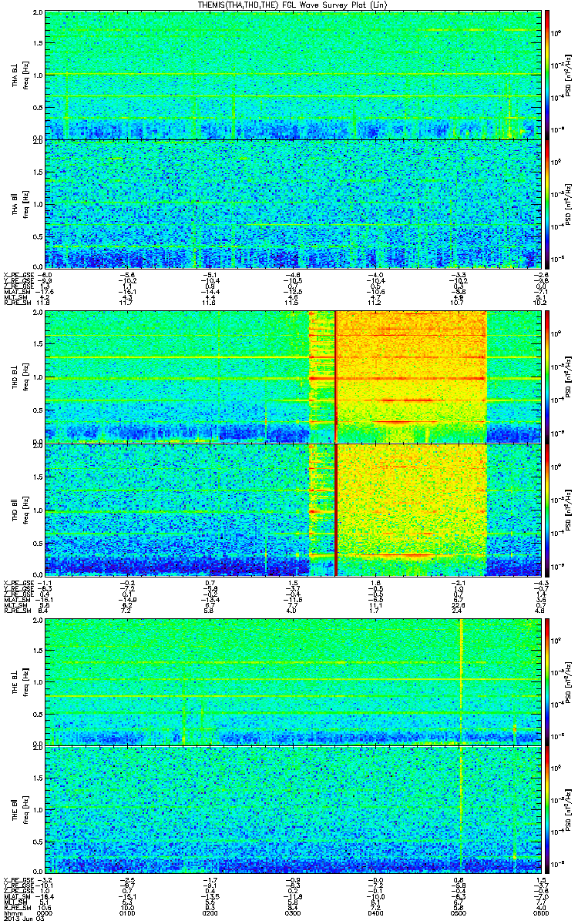Select the THD BL spectrogram color bar
The height and width of the screenshot is (924, 578).
547,377
